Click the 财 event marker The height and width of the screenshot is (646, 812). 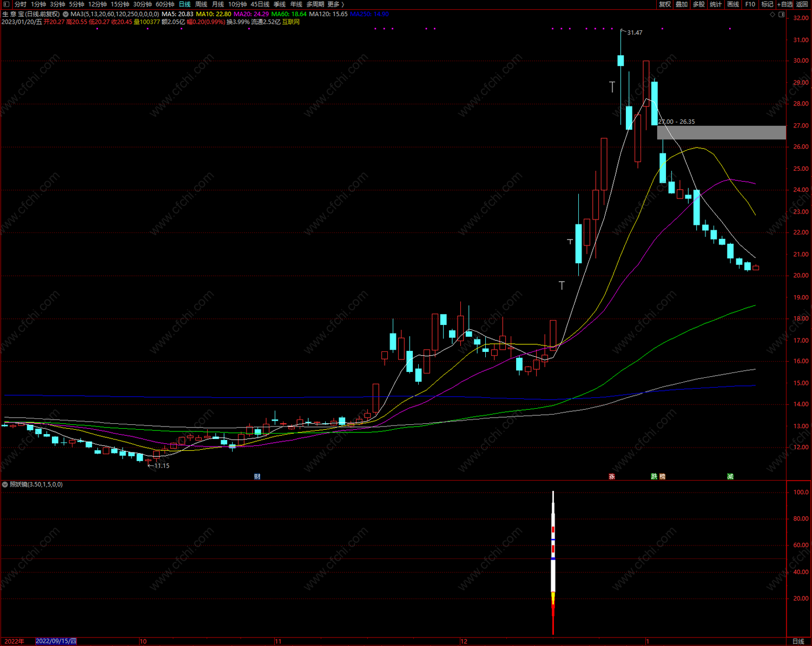pos(258,476)
